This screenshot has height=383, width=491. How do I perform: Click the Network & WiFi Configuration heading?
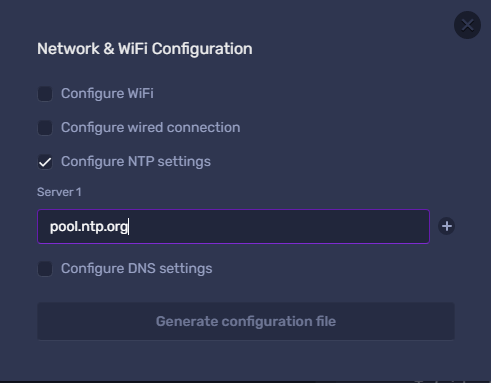pyautogui.click(x=145, y=49)
